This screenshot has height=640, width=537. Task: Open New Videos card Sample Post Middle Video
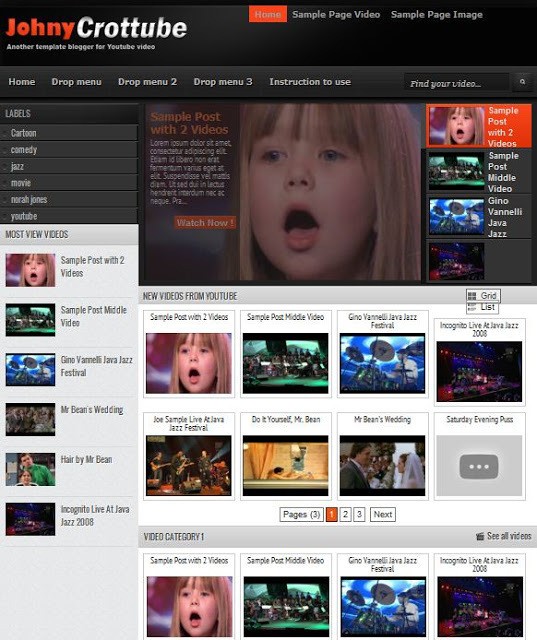pyautogui.click(x=286, y=354)
